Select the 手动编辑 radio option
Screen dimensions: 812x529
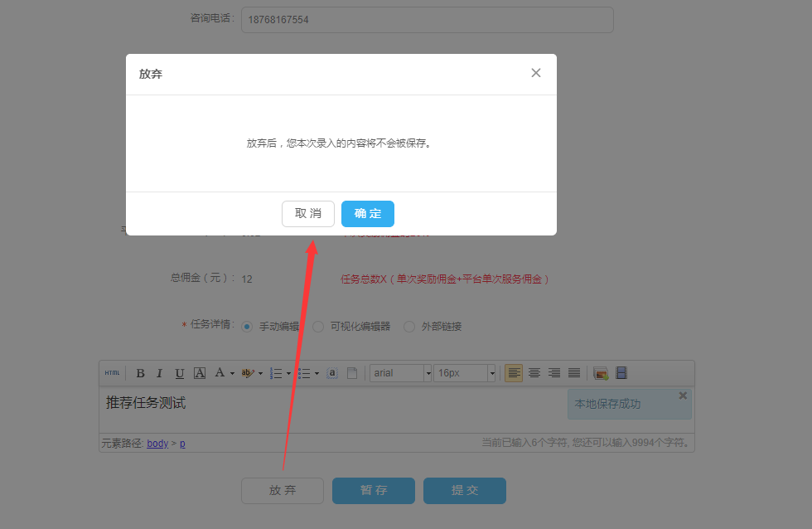coord(247,327)
